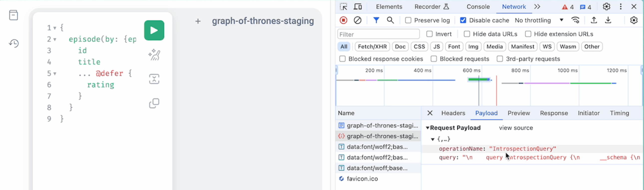Viewport: 644px width, 190px height.
Task: Run the GraphQL query with play button
Action: tap(154, 30)
